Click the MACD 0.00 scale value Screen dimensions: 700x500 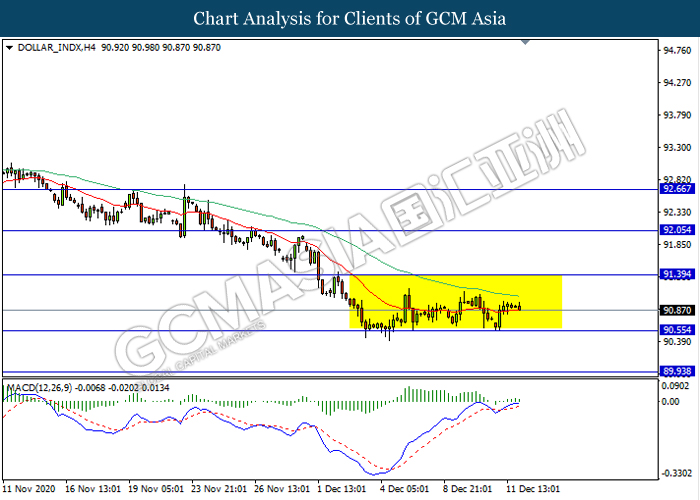[x=671, y=402]
